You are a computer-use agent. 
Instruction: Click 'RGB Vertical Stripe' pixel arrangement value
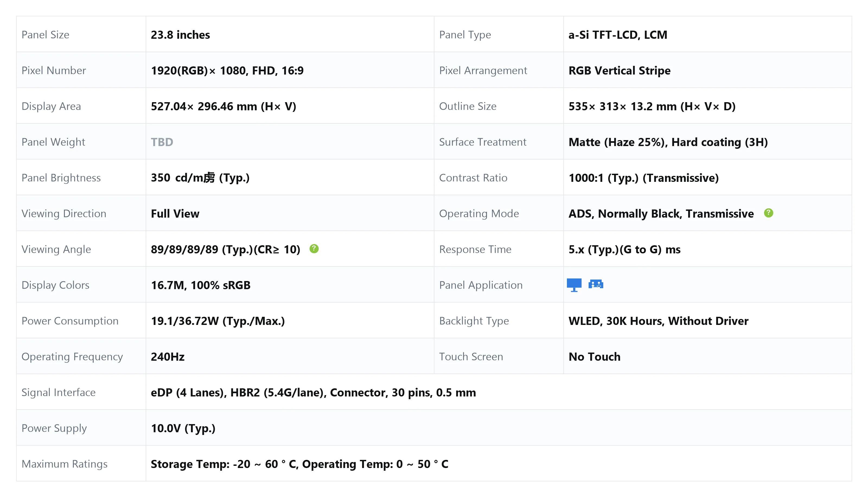click(x=619, y=71)
